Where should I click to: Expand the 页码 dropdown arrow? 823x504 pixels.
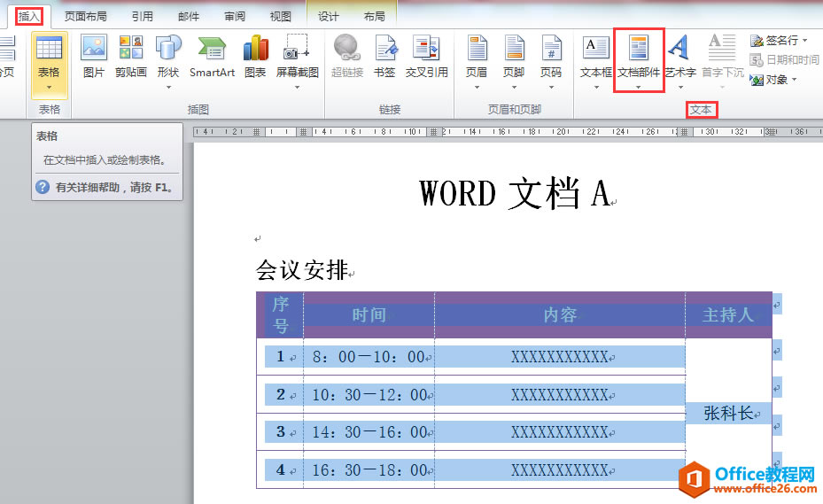point(551,88)
